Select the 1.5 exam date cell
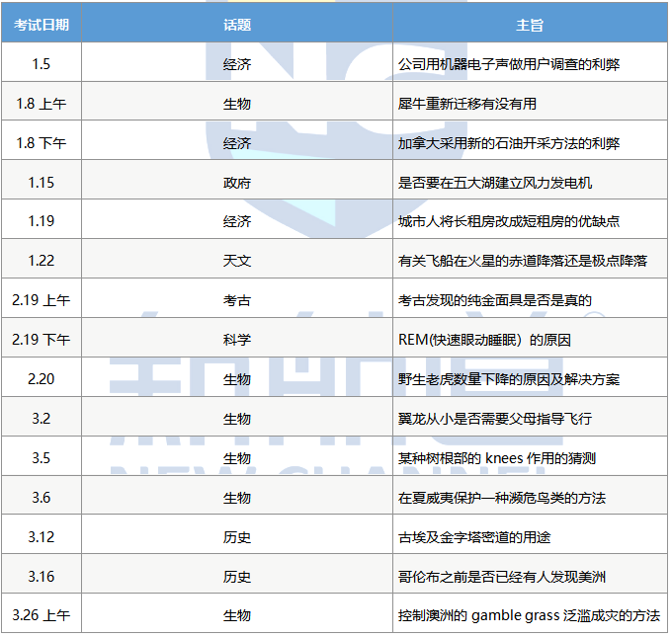The image size is (672, 637). pos(42,63)
